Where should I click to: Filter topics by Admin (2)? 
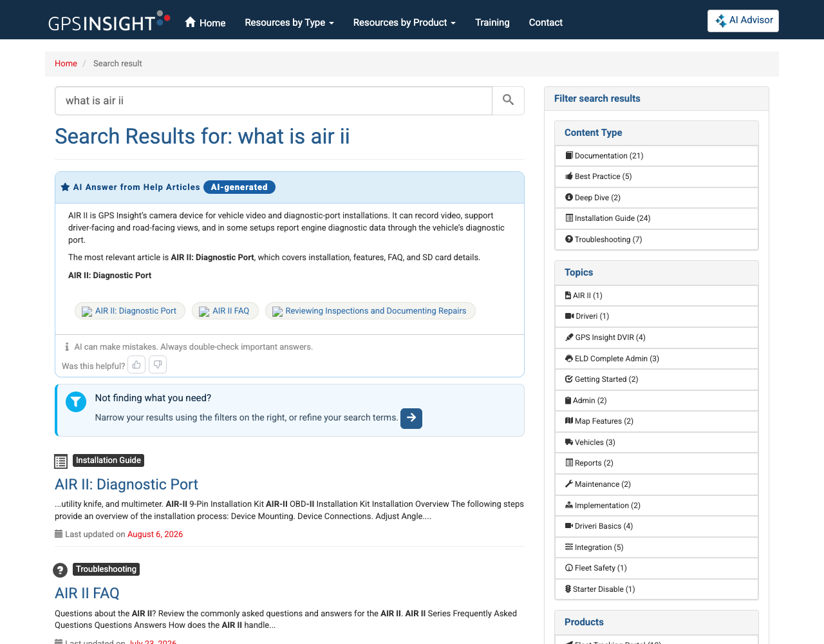[657, 401]
